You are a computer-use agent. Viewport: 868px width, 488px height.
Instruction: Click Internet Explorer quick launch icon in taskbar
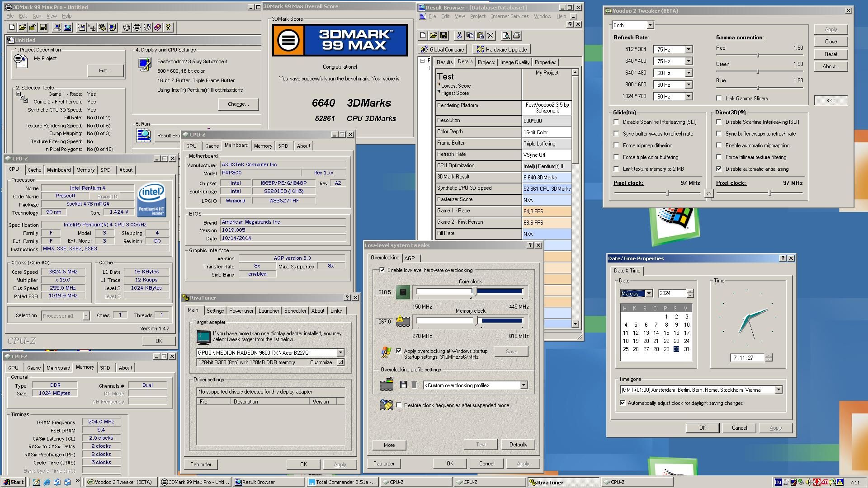click(47, 482)
